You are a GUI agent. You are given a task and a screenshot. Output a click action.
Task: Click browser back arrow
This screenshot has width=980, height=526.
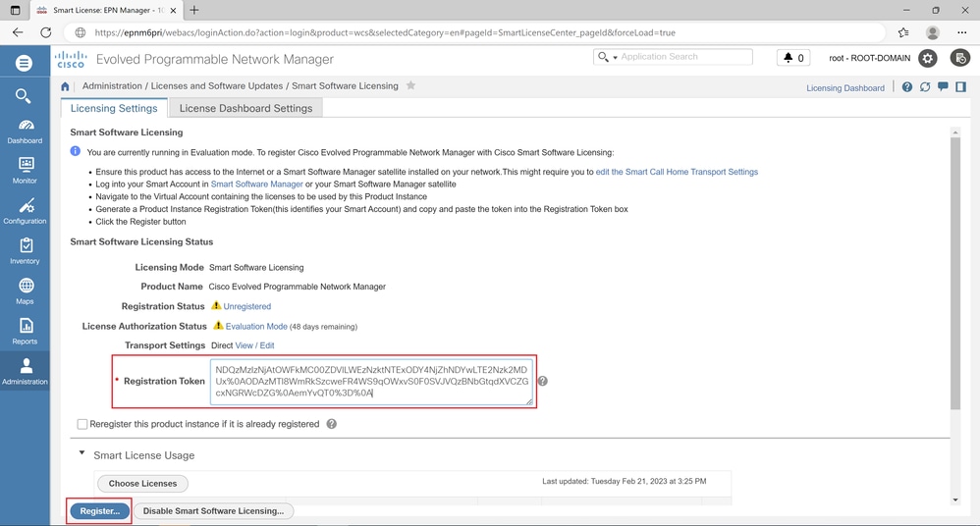point(18,32)
